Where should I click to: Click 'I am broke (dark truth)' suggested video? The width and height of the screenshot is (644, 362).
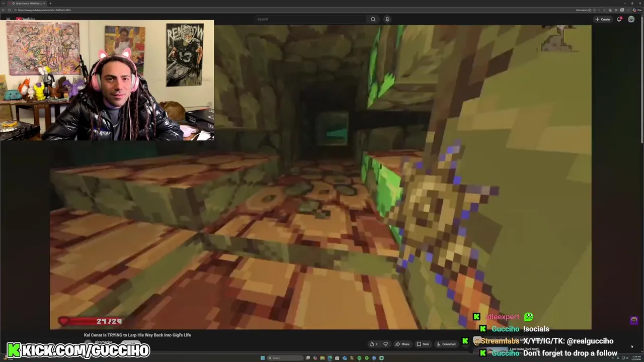click(x=524, y=349)
